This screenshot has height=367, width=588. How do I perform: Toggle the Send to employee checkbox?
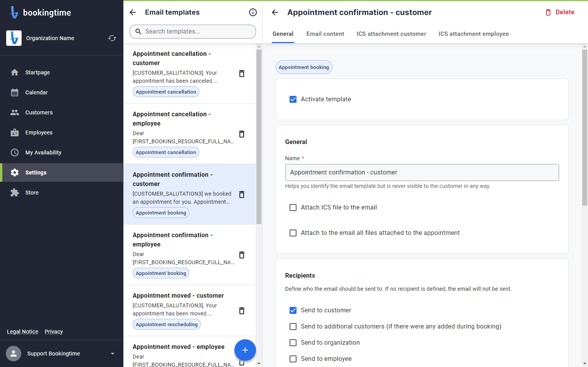click(x=293, y=359)
